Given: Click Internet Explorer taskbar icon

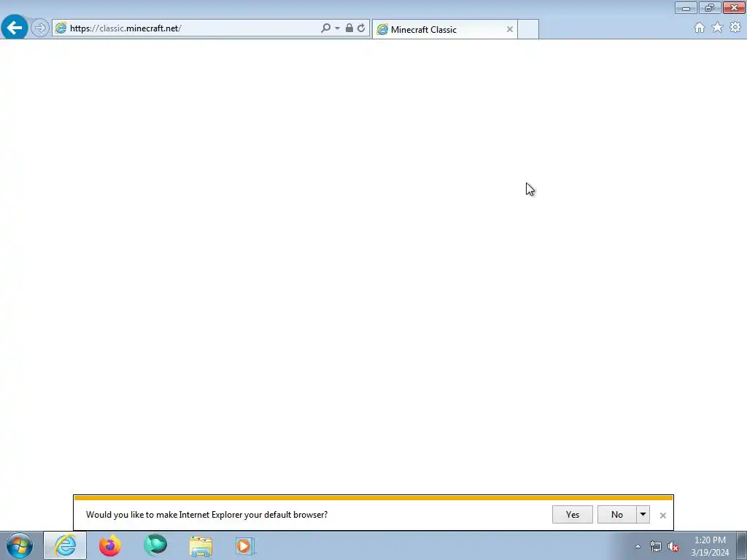Looking at the screenshot, I should coord(65,545).
